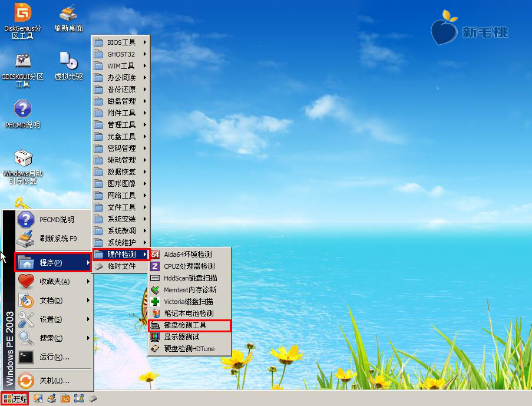This screenshot has width=532, height=406.
Task: Expand the 搜索(C) submenu arrow
Action: click(88, 338)
